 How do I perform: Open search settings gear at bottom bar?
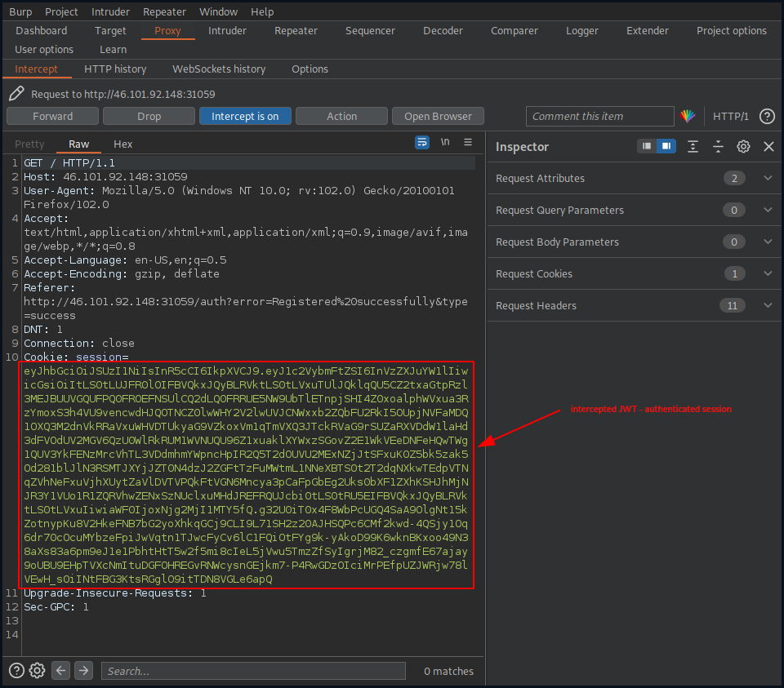[36, 670]
